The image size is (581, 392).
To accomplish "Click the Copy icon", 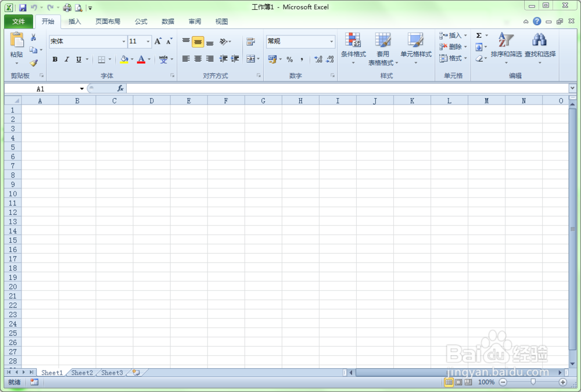I will pyautogui.click(x=33, y=49).
